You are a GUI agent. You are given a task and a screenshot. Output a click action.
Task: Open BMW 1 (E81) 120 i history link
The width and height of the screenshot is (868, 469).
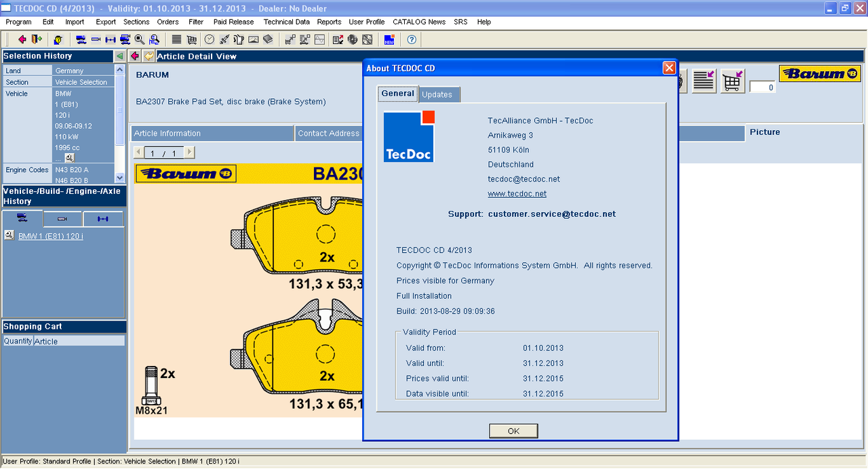(x=51, y=237)
